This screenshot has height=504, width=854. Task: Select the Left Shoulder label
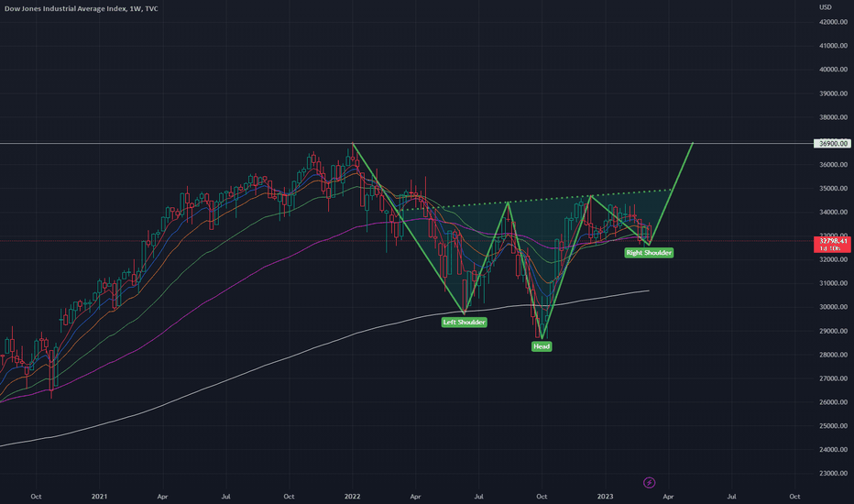464,322
